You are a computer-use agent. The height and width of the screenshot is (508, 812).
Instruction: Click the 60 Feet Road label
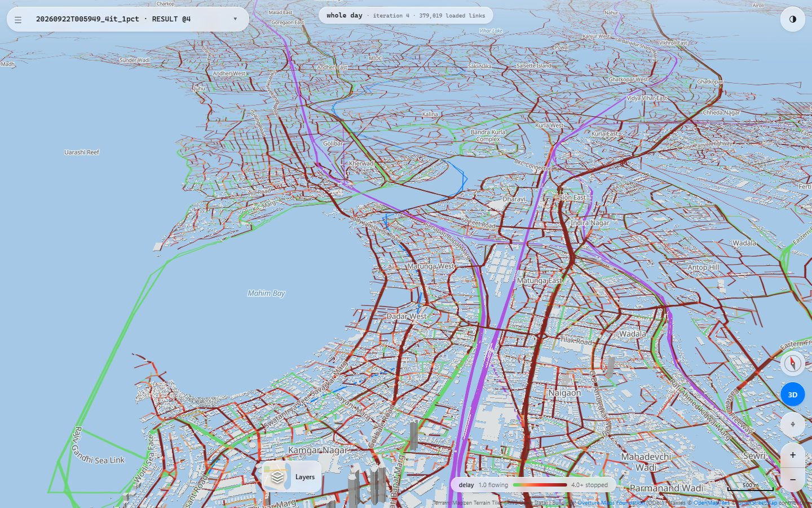point(478,224)
